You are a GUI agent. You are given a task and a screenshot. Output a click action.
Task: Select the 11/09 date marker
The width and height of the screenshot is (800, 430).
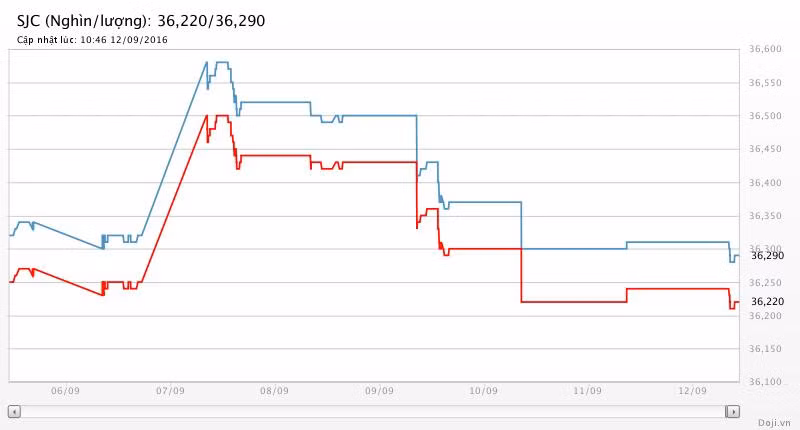pyautogui.click(x=588, y=391)
